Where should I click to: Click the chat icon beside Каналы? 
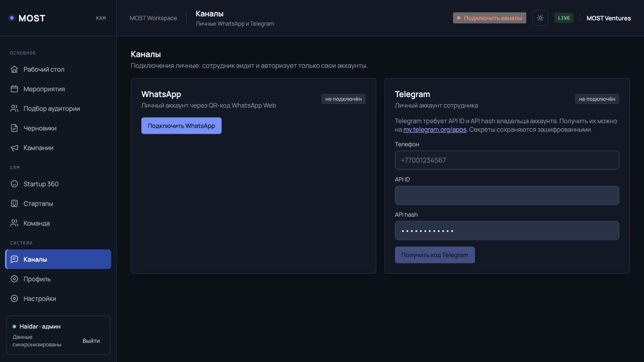(14, 259)
